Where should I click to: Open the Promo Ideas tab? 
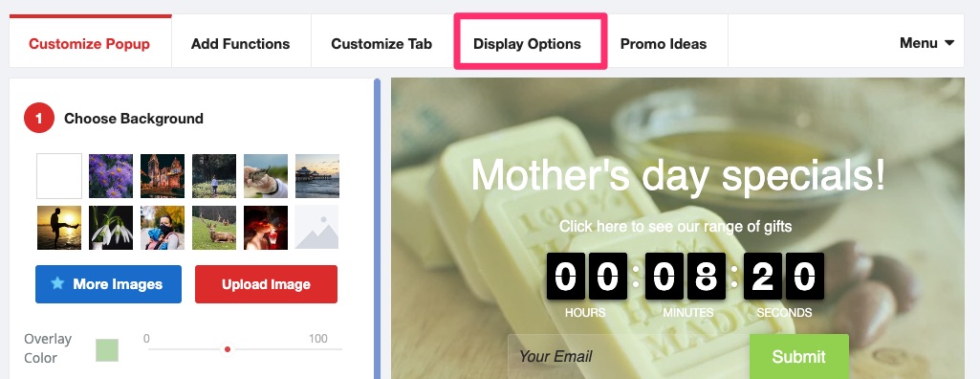pos(664,44)
